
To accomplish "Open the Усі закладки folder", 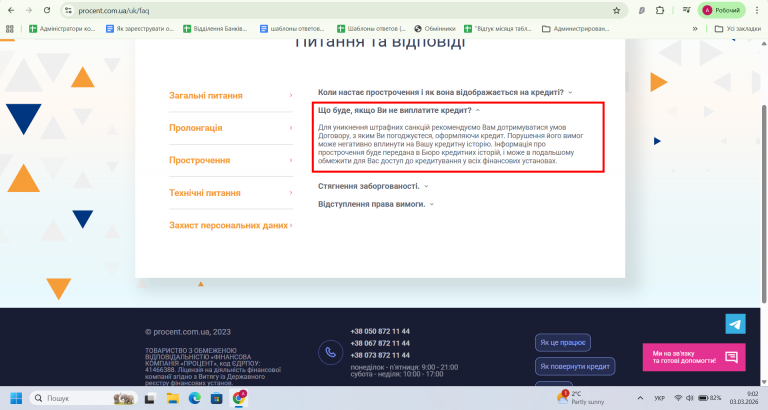I will pyautogui.click(x=738, y=29).
